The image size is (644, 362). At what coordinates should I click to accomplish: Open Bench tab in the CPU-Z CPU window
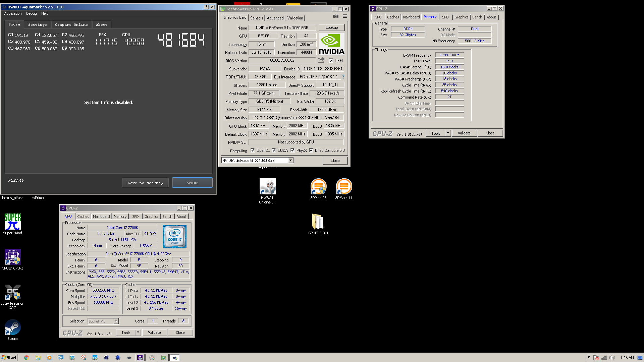167,217
